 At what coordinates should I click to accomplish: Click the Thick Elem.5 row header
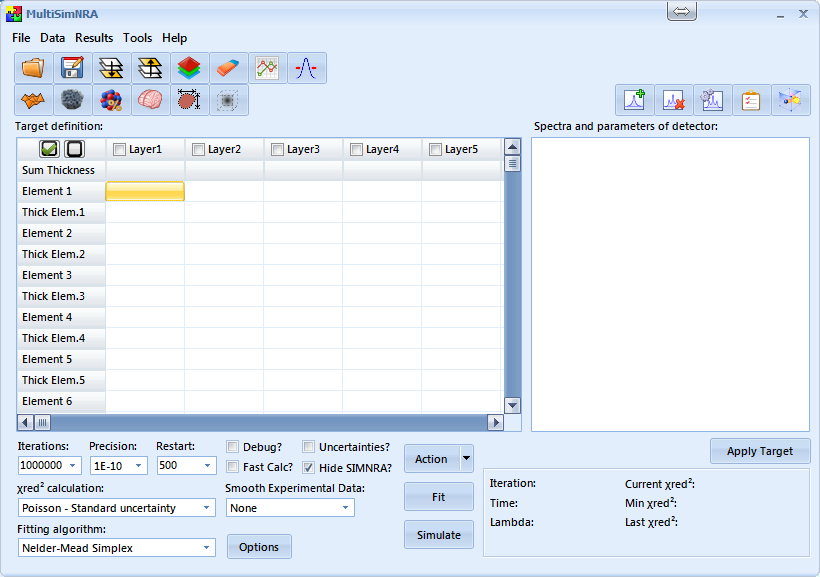(x=61, y=380)
